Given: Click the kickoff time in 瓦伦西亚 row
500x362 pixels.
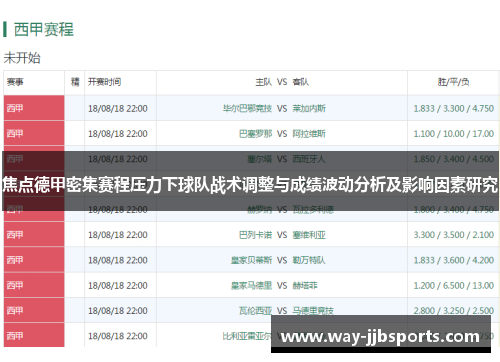Looking at the screenshot, I should (x=118, y=311).
